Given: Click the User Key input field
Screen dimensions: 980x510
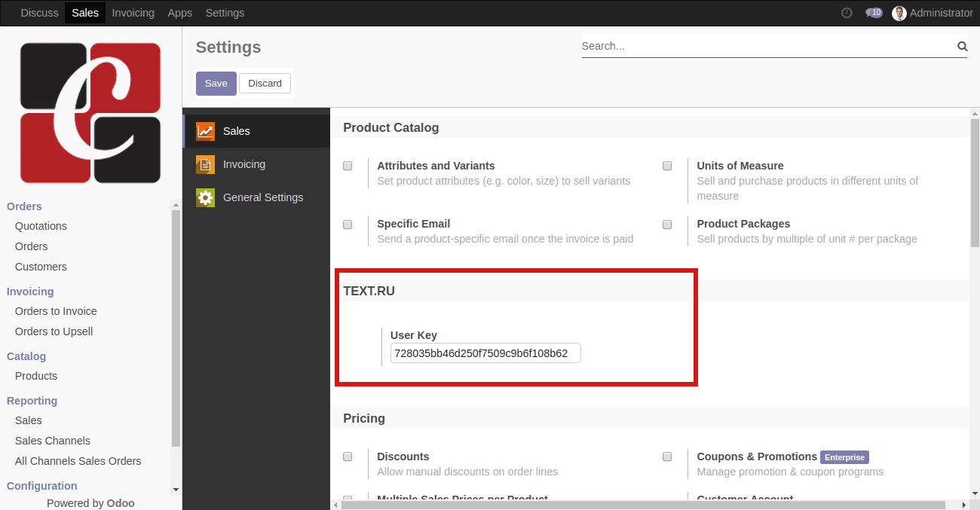Looking at the screenshot, I should coord(485,353).
